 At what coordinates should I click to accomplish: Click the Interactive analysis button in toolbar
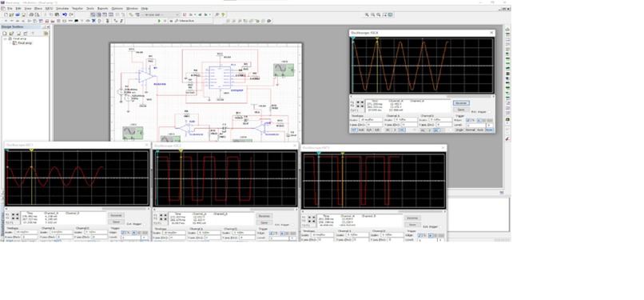[x=185, y=21]
